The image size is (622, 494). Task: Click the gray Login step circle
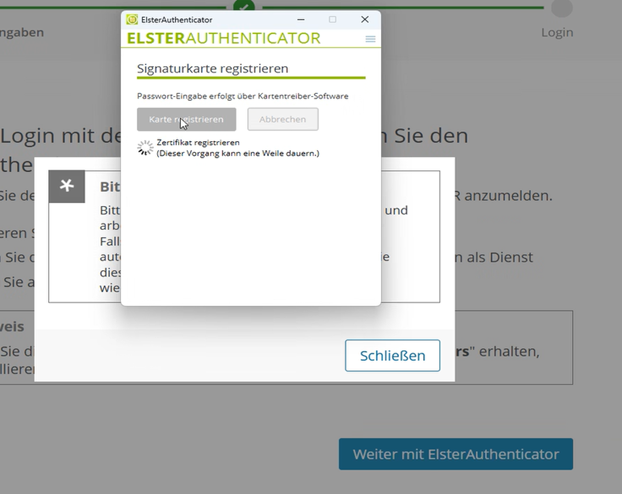(x=562, y=7)
